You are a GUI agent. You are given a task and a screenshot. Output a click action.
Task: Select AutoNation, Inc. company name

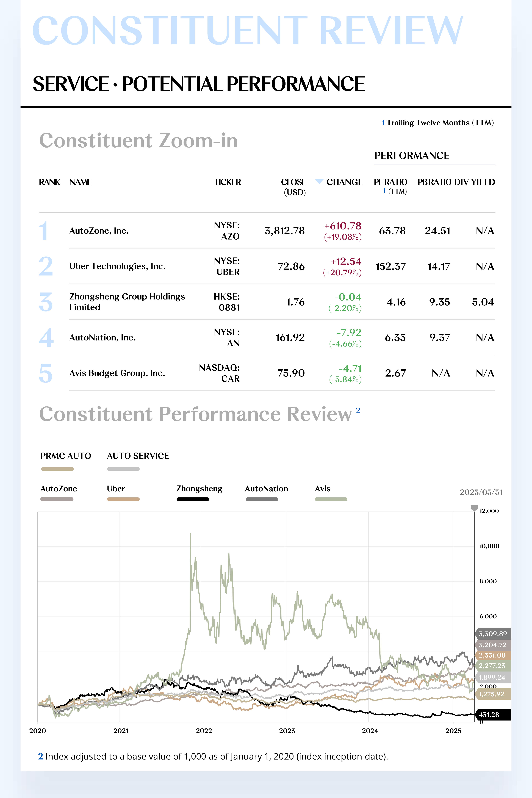pyautogui.click(x=102, y=338)
